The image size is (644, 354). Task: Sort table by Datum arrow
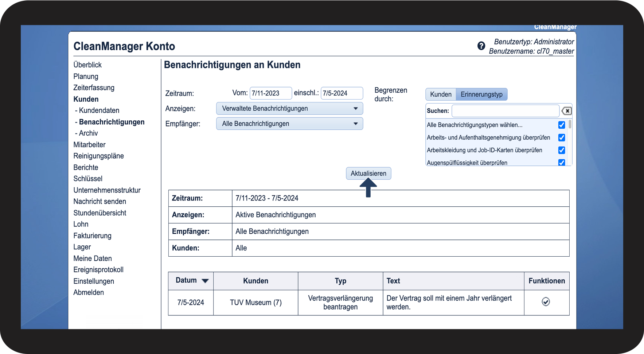(205, 281)
